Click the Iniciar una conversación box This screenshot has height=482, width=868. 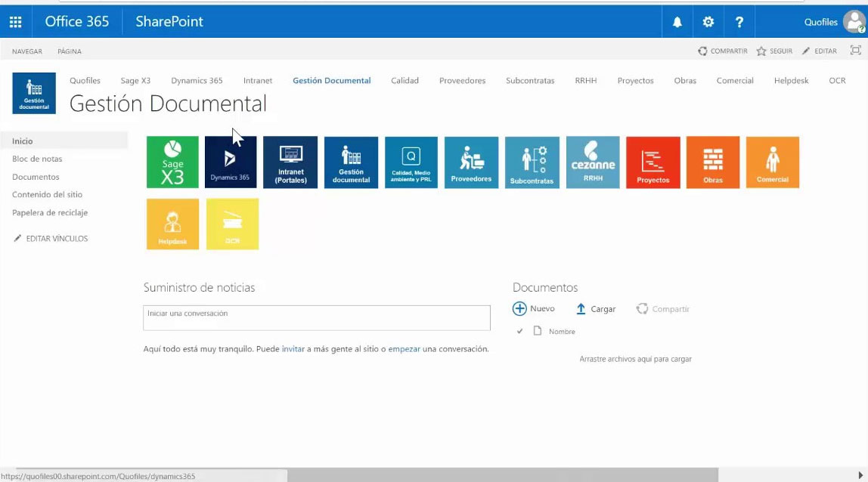[x=317, y=317]
